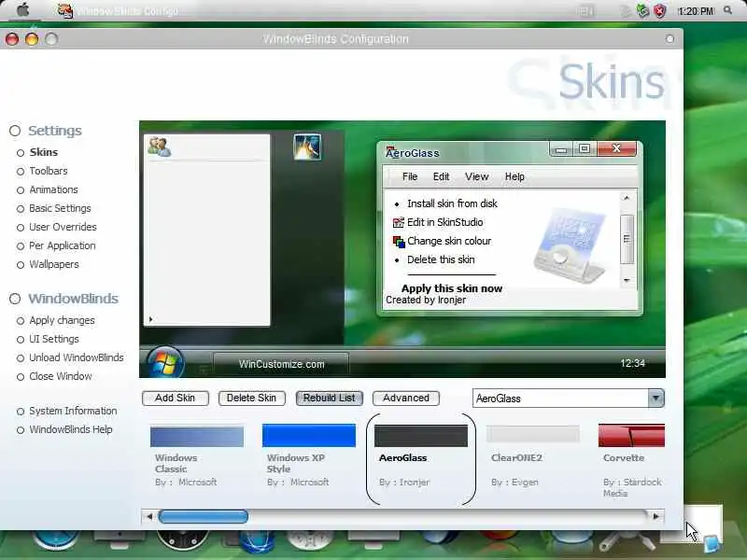Screen dimensions: 747x560
Task: Select the Skins radio option
Action: pyautogui.click(x=21, y=153)
